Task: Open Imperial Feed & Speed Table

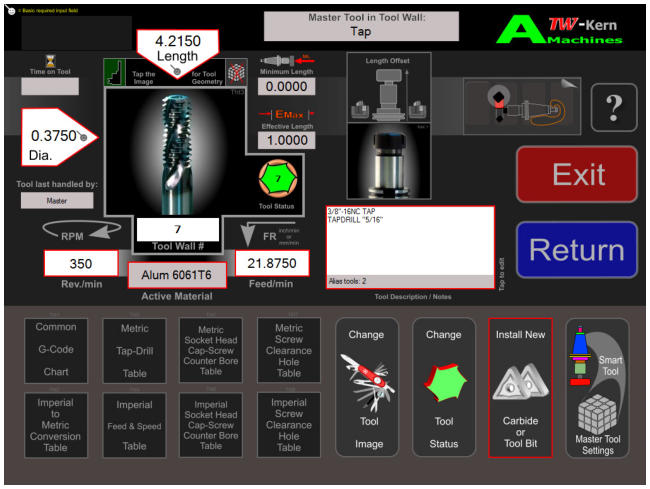Action: click(x=134, y=425)
